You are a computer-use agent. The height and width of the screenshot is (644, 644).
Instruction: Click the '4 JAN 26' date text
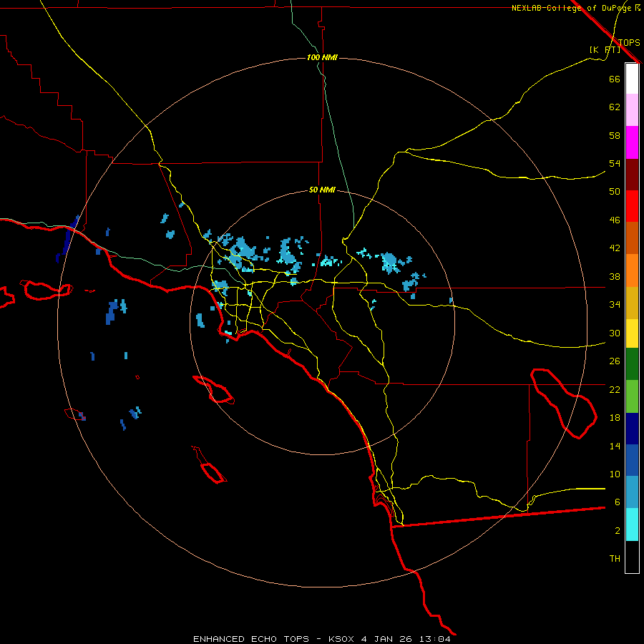(386, 639)
